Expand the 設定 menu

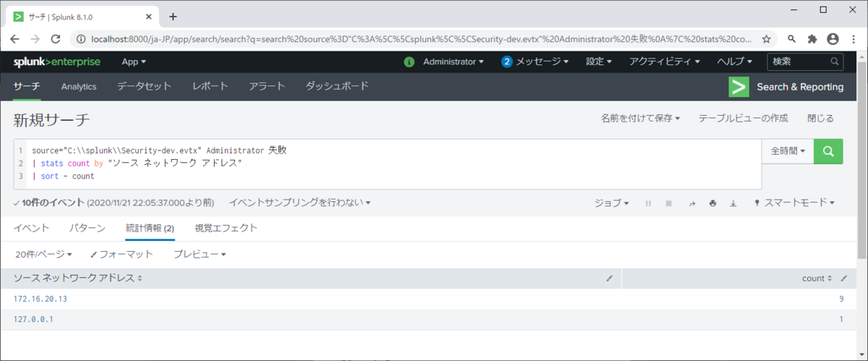(599, 62)
